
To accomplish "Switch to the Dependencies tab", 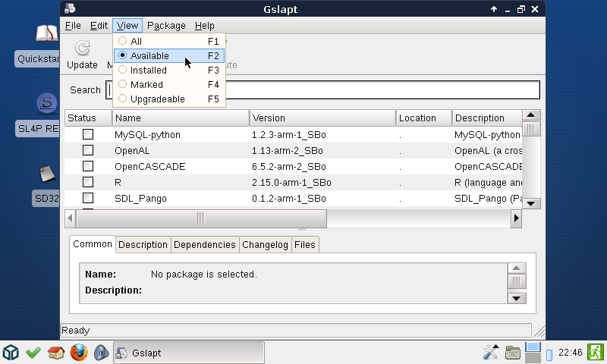I will (204, 244).
